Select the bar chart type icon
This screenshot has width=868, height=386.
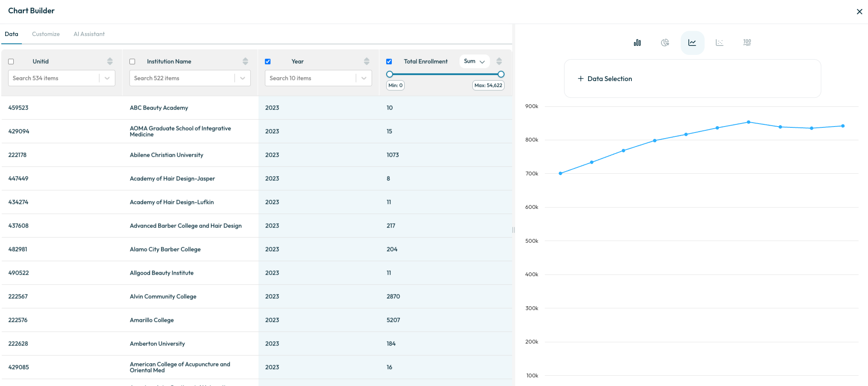(637, 42)
